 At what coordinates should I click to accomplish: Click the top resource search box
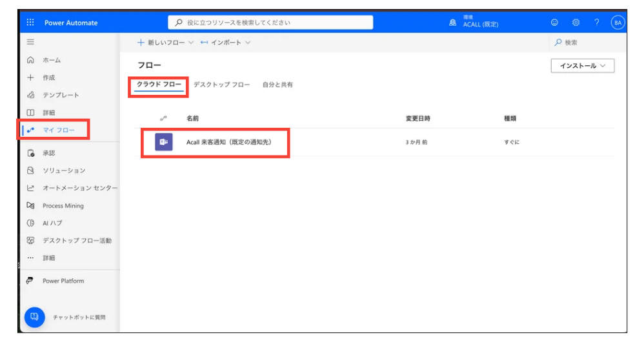click(270, 23)
